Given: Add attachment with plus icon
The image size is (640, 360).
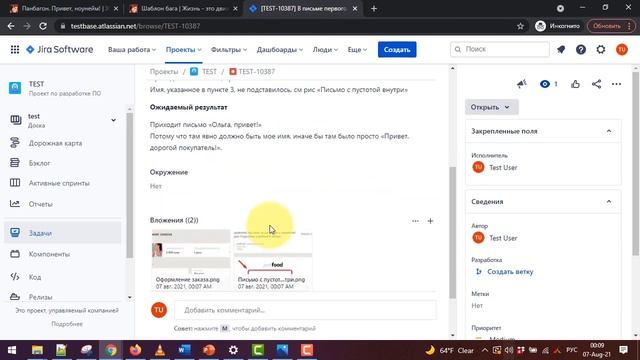Looking at the screenshot, I should coord(430,221).
